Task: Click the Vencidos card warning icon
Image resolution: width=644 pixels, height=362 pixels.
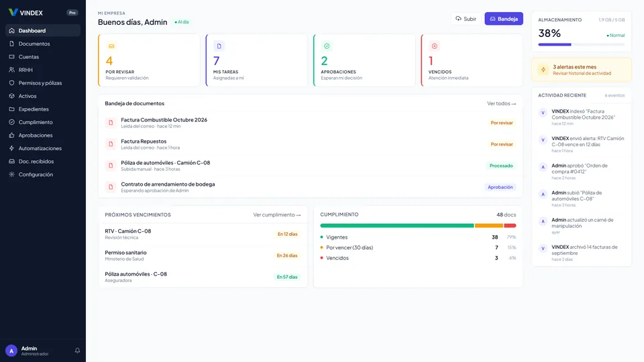Action: [435, 46]
